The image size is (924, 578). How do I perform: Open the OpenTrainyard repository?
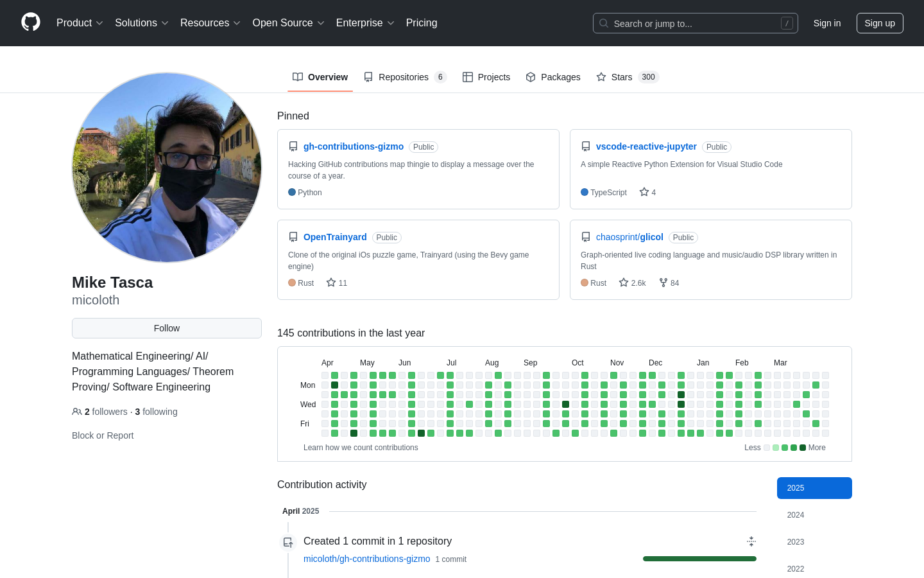[335, 237]
